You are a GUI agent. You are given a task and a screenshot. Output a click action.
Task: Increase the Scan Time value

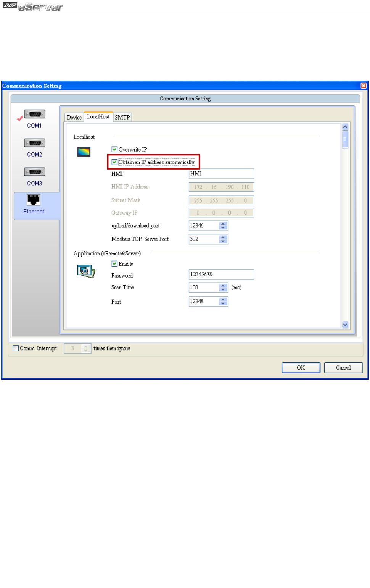point(223,286)
